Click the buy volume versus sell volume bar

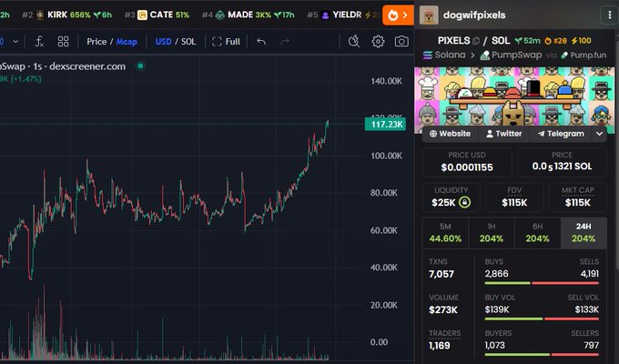click(542, 319)
